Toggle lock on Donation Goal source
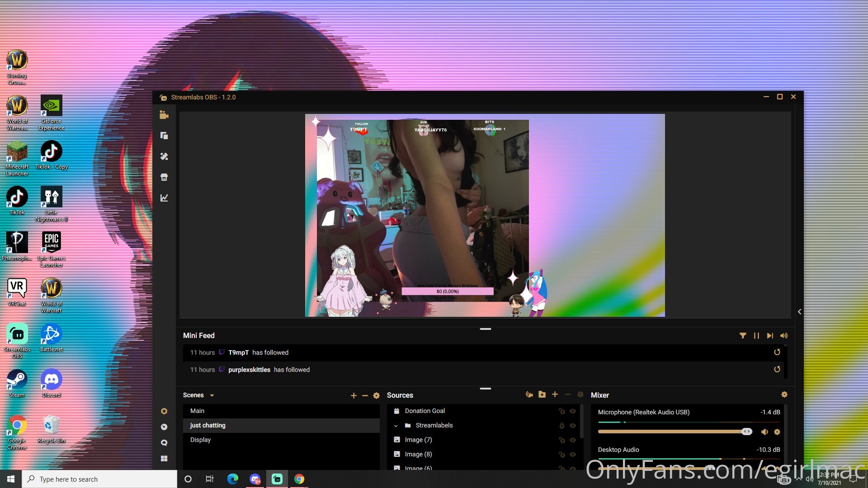Image resolution: width=868 pixels, height=488 pixels. tap(561, 411)
